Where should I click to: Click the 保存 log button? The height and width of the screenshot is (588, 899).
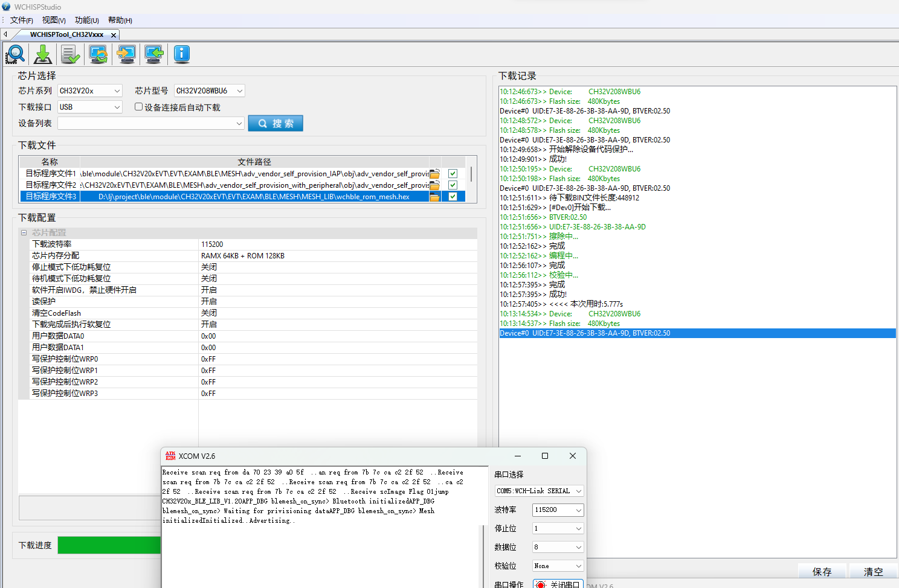click(822, 572)
